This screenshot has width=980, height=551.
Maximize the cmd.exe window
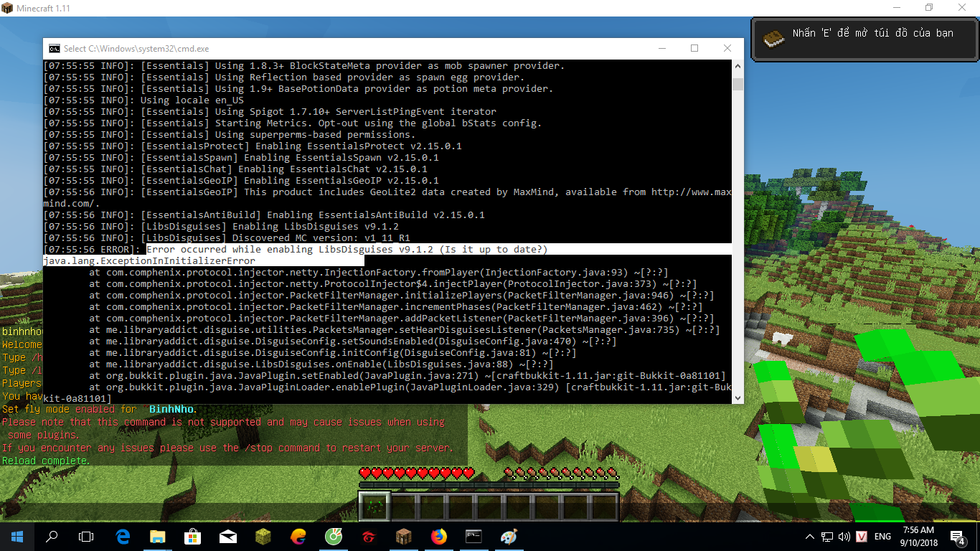pyautogui.click(x=694, y=48)
